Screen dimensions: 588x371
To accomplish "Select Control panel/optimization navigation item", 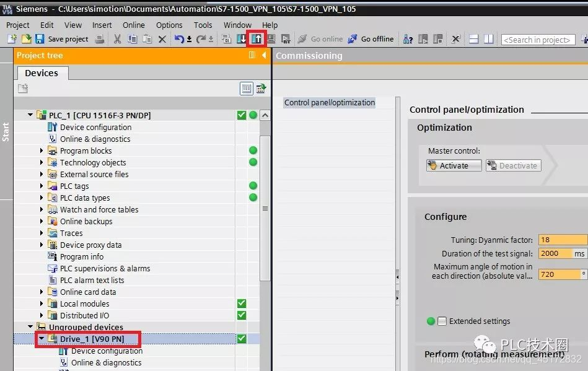I will (x=329, y=103).
